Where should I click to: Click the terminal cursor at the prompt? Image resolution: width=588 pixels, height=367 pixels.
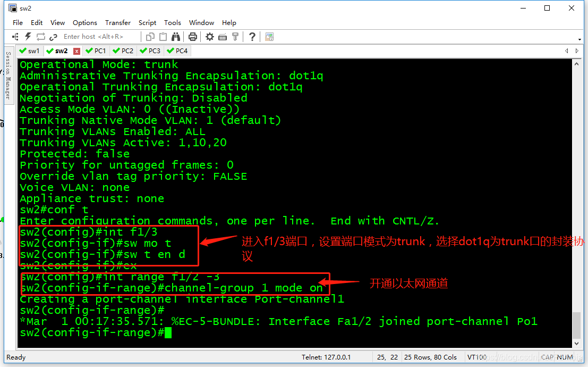tap(168, 333)
